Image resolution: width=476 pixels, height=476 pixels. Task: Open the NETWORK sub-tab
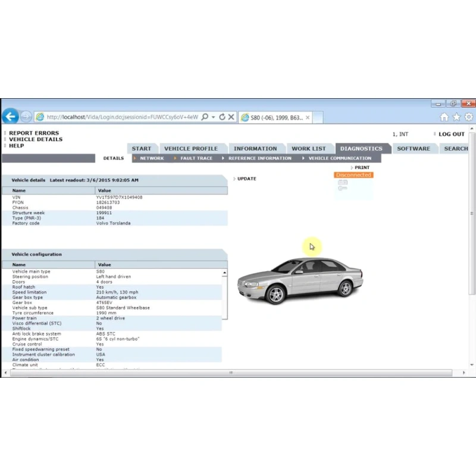pos(152,158)
